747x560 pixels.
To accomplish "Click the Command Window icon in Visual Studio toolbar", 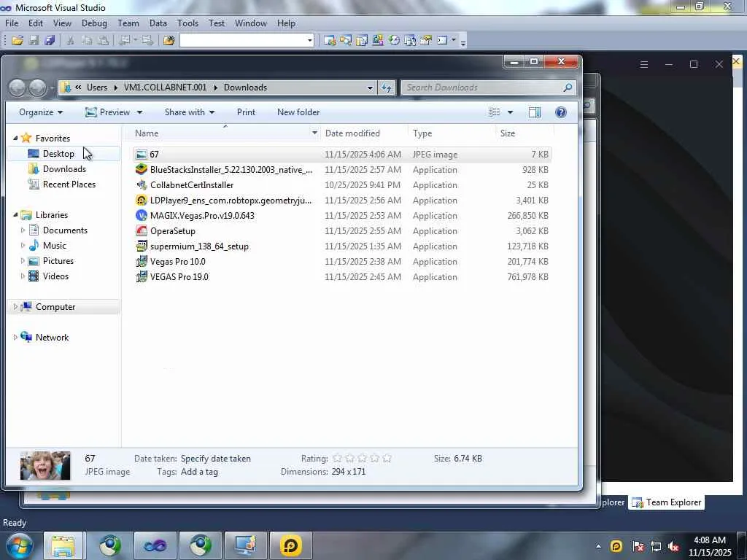I will coord(443,41).
